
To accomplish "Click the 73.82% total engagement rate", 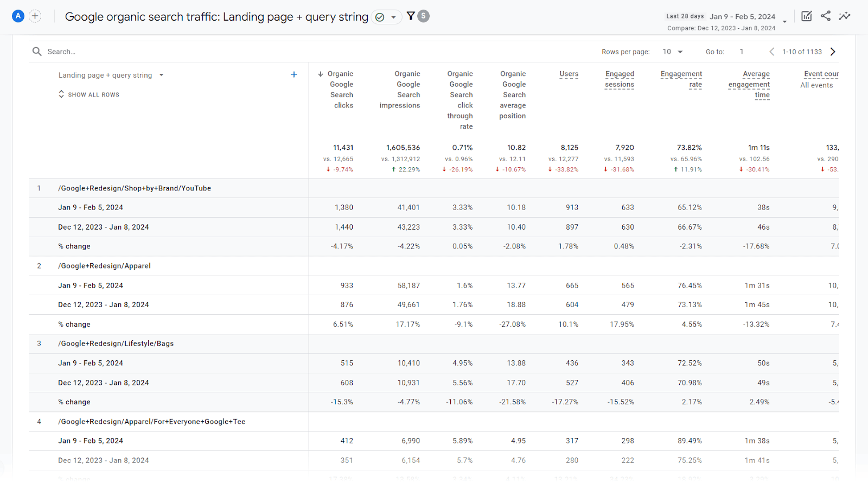I will pos(690,148).
